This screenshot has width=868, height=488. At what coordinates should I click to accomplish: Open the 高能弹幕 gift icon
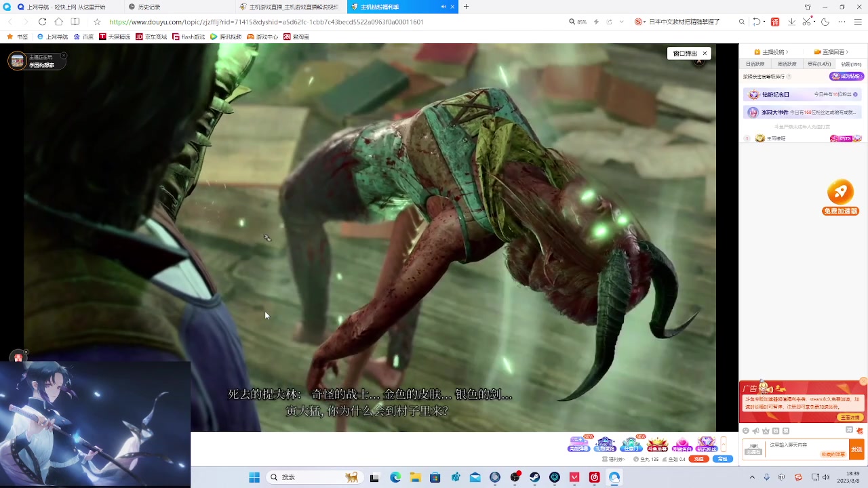pos(579,444)
